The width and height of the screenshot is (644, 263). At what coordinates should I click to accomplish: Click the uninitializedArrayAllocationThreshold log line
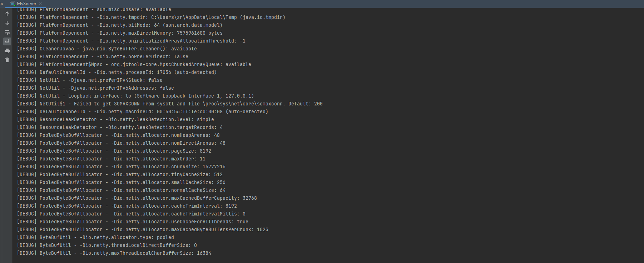point(131,41)
